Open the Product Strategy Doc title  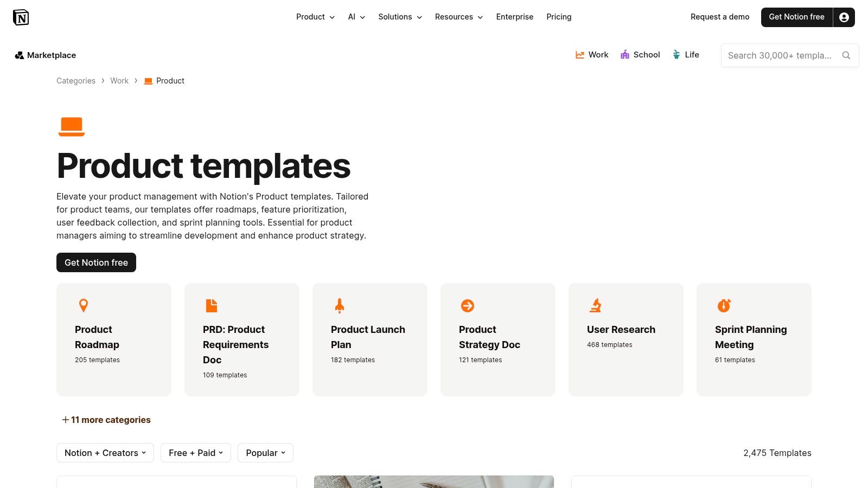489,337
